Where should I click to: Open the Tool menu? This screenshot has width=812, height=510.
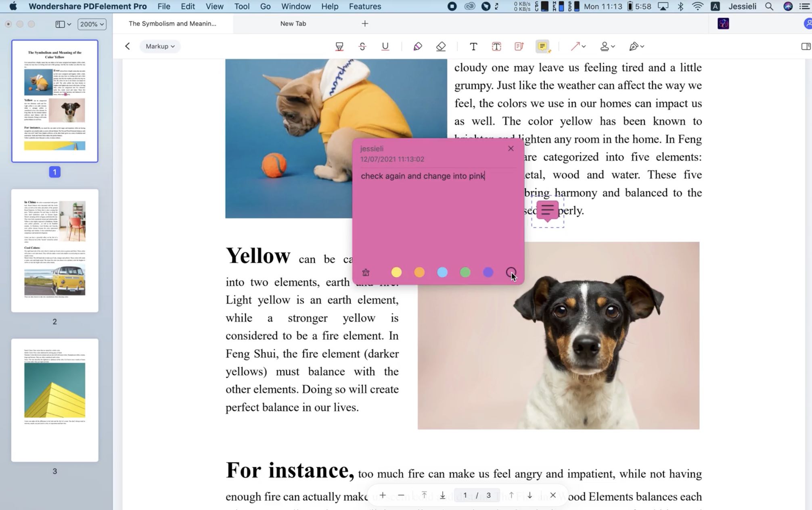click(242, 6)
